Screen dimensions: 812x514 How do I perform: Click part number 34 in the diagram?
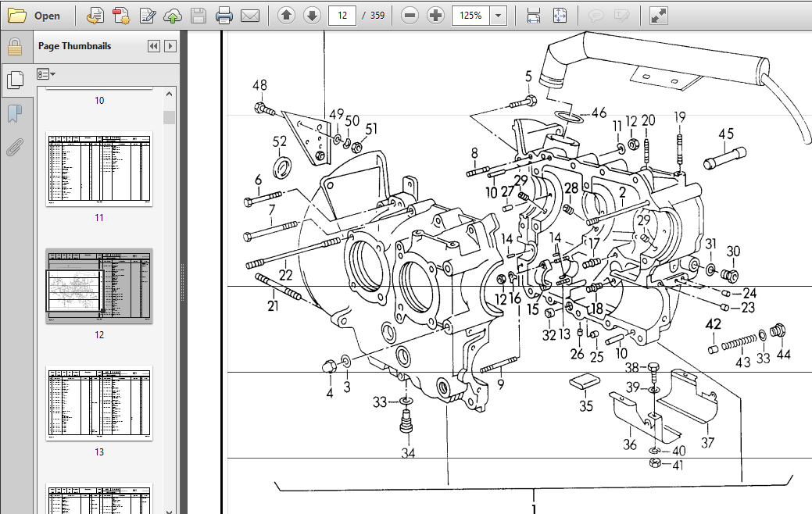pyautogui.click(x=408, y=453)
